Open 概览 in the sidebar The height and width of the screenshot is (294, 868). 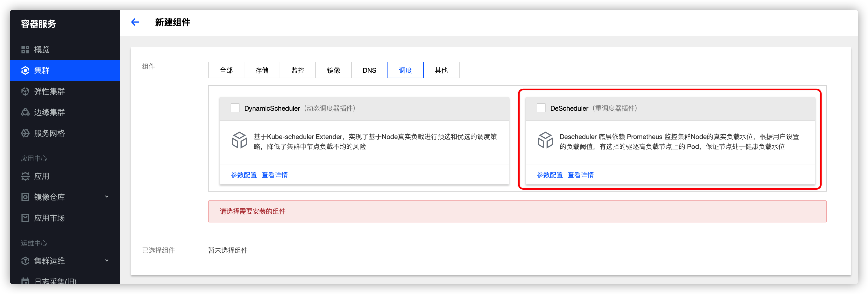pos(65,50)
